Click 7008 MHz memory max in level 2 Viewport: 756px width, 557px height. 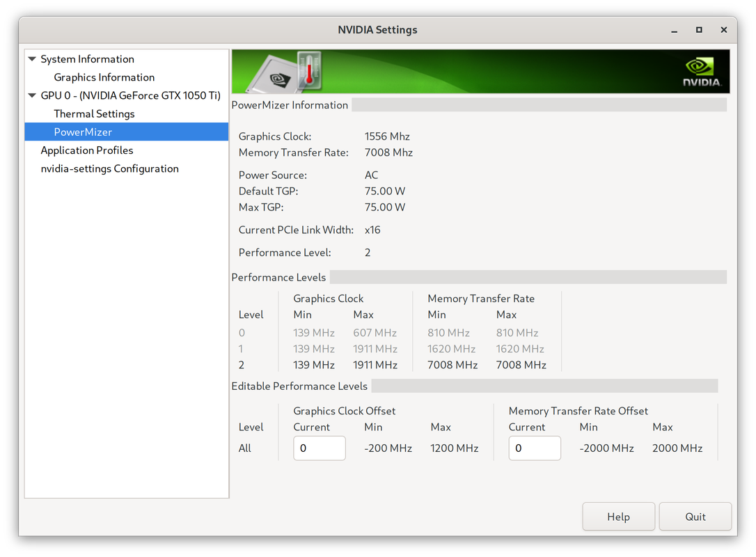(521, 365)
